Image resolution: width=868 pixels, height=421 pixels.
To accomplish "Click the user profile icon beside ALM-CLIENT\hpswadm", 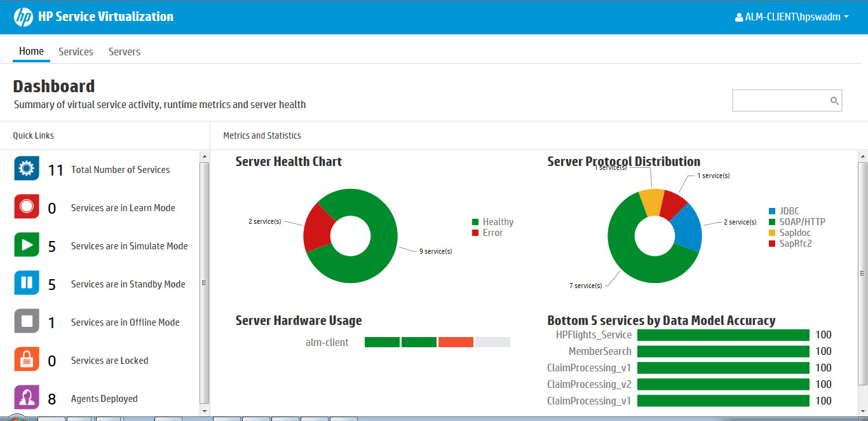I will [x=739, y=17].
